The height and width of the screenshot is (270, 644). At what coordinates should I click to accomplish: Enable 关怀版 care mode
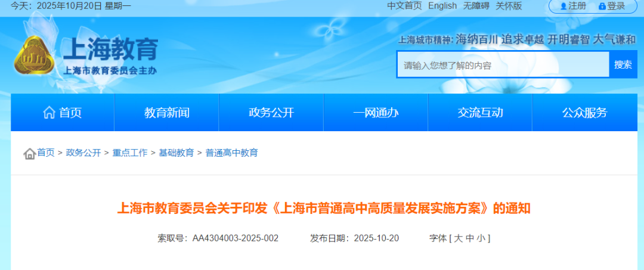(509, 6)
